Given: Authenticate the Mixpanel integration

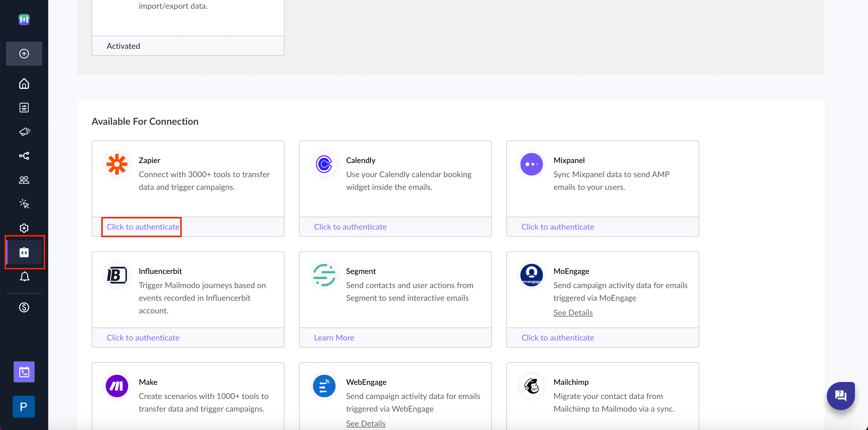Looking at the screenshot, I should [x=557, y=227].
